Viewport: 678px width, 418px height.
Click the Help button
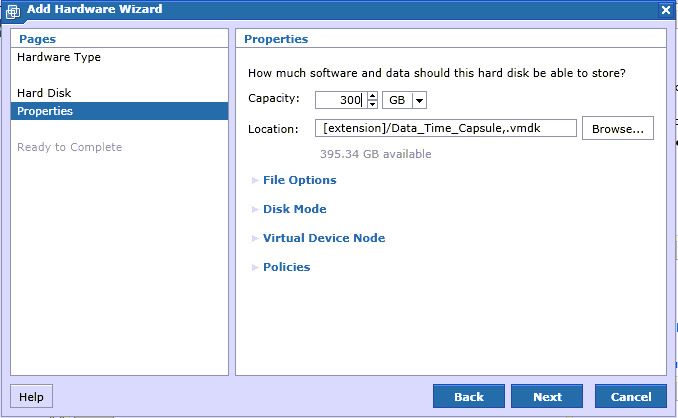[x=32, y=396]
